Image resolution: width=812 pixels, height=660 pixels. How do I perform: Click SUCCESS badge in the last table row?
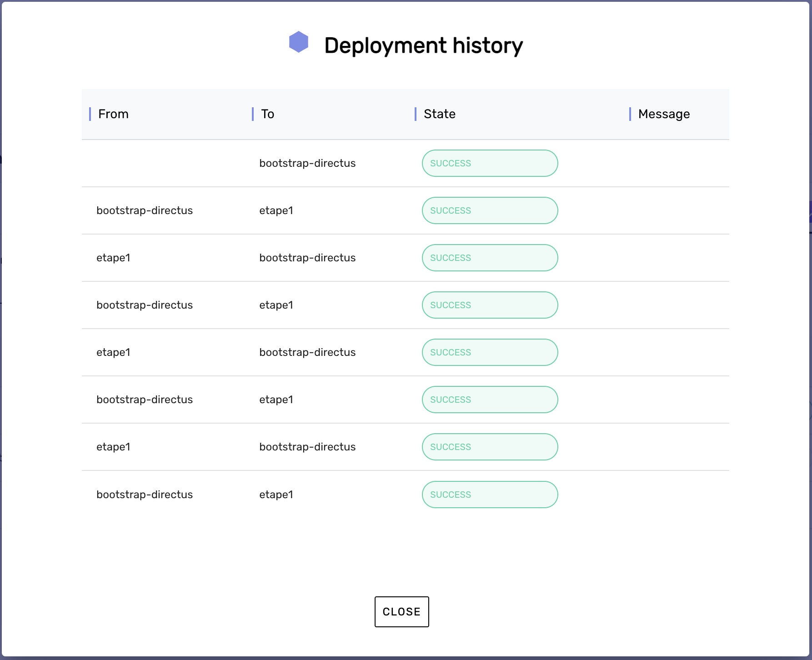[x=490, y=495]
